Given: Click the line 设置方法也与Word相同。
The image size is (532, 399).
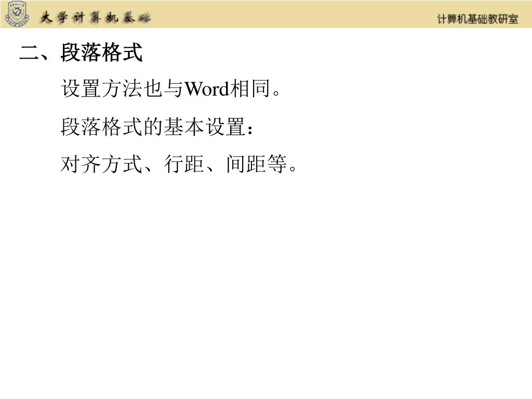Looking at the screenshot, I should click(171, 88).
